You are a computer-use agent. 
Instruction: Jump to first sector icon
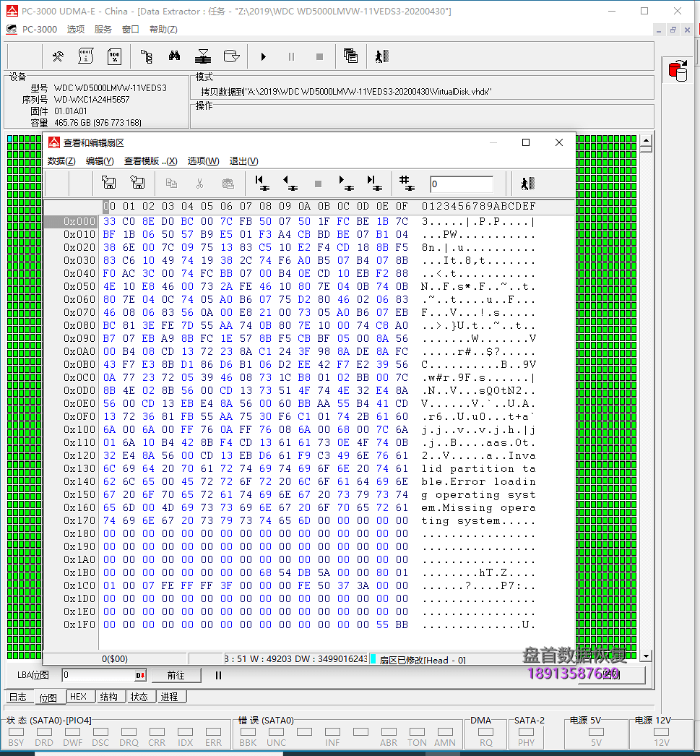pyautogui.click(x=262, y=183)
